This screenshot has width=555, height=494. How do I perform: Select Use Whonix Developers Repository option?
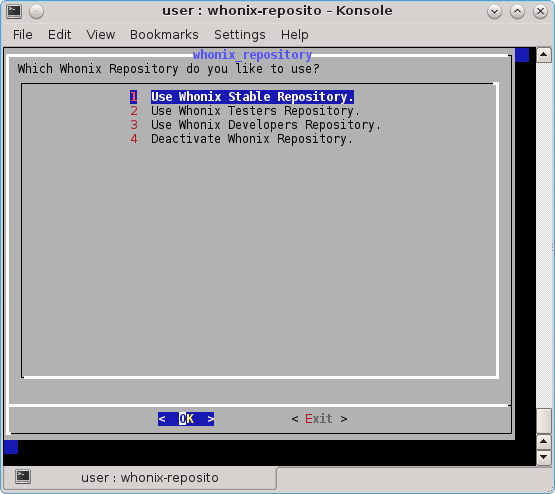coord(265,125)
